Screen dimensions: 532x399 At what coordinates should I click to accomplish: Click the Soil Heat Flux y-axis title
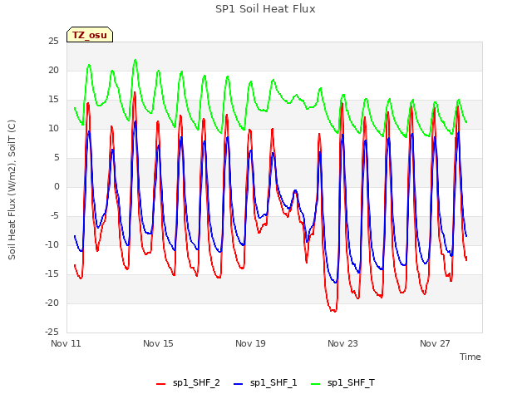coord(12,190)
